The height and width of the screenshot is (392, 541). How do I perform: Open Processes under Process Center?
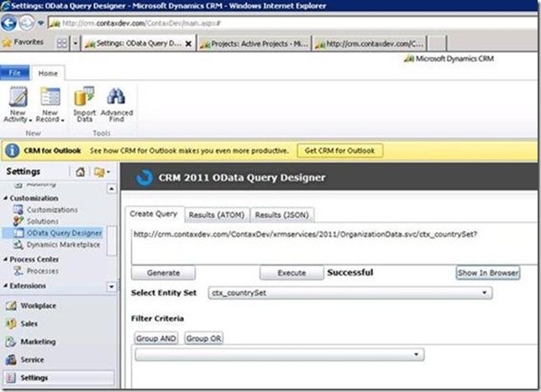[x=42, y=271]
